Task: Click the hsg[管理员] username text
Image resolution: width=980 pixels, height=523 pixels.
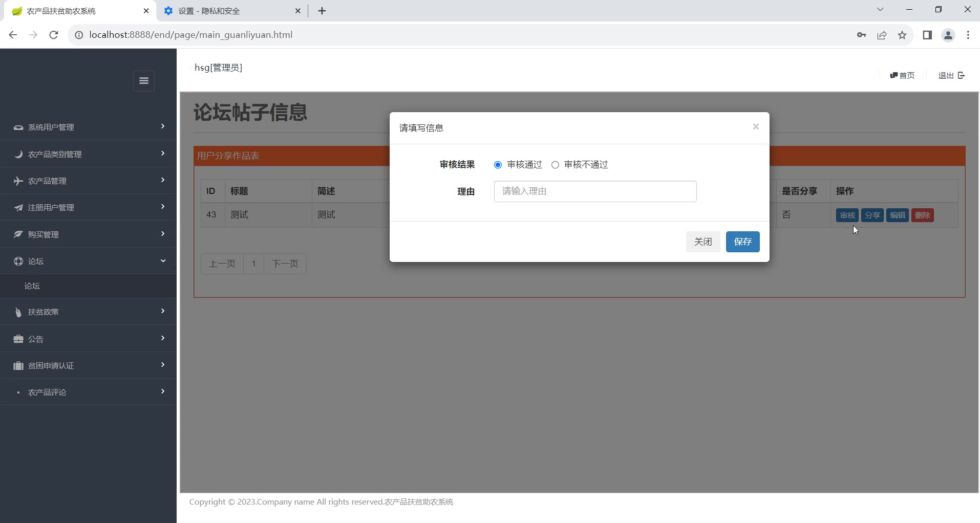Action: point(219,68)
